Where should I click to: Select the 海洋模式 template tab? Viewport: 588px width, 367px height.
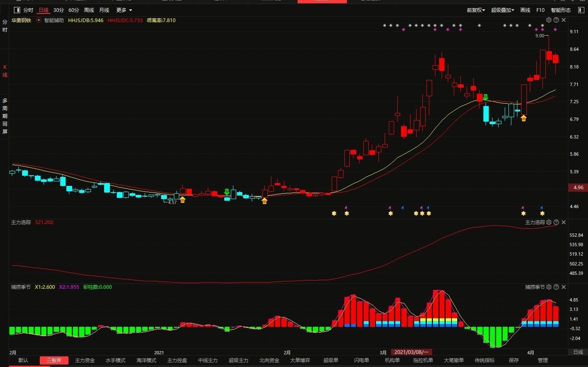146,360
